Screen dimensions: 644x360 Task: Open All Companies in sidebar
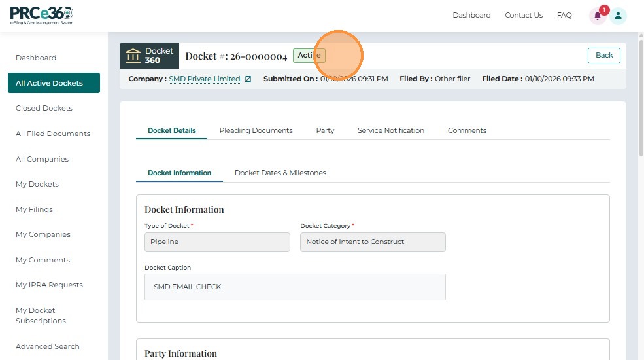point(42,159)
